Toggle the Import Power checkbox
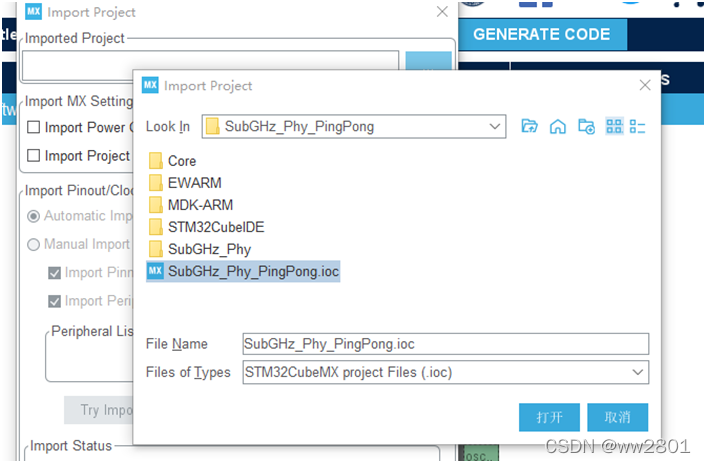The width and height of the screenshot is (706, 463). pos(34,127)
